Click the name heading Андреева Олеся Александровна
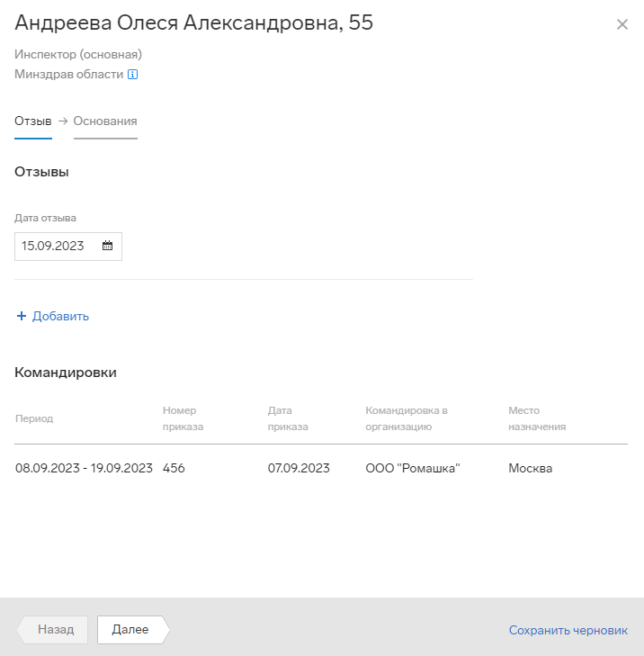Viewport: 644px width, 656px height. [x=193, y=22]
